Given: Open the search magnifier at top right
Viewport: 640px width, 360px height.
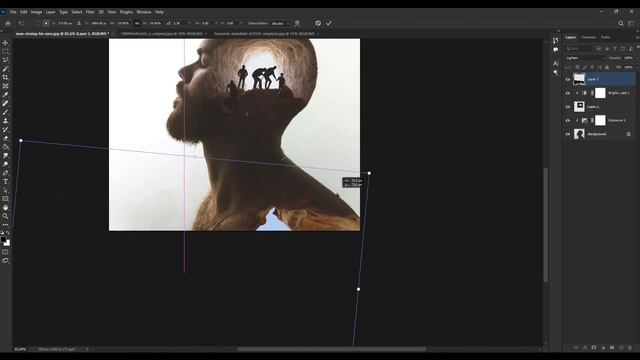Looking at the screenshot, I should point(621,24).
